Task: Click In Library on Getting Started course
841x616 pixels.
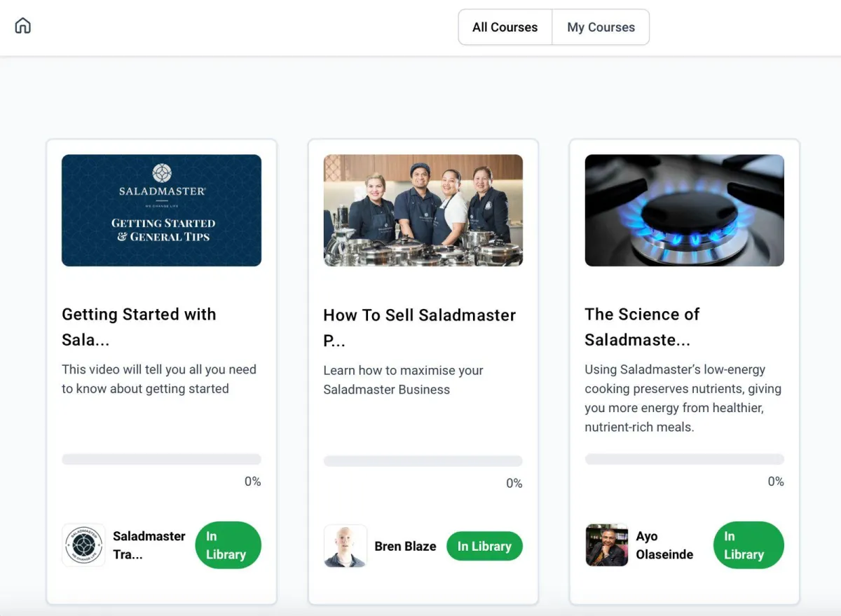Action: click(x=228, y=545)
